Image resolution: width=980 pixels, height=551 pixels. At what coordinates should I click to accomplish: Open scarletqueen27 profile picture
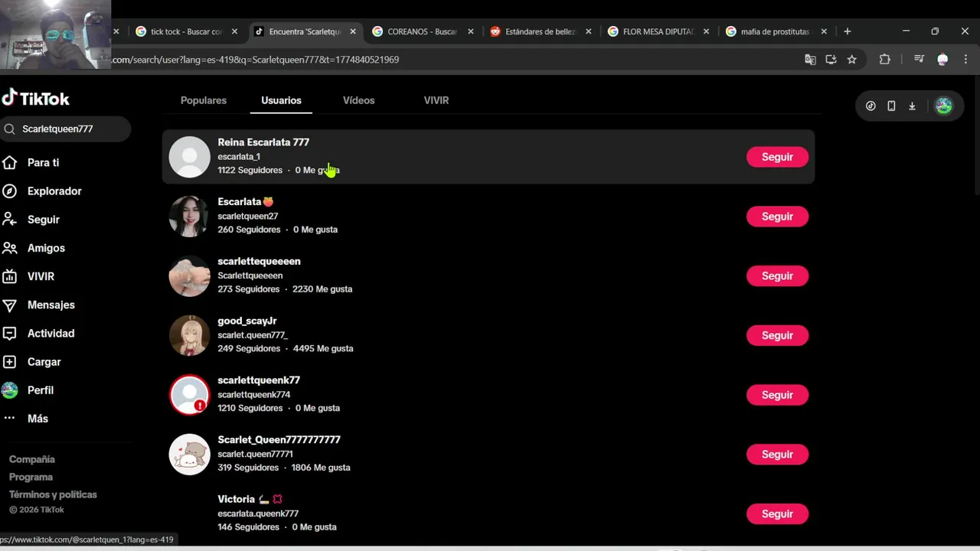(189, 217)
